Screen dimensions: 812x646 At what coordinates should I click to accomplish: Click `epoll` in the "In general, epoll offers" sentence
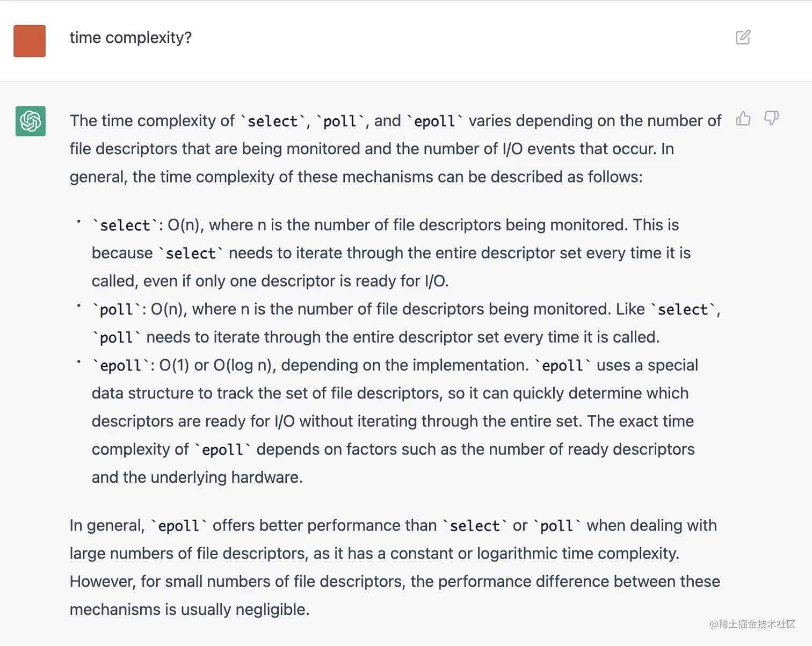tap(178, 526)
